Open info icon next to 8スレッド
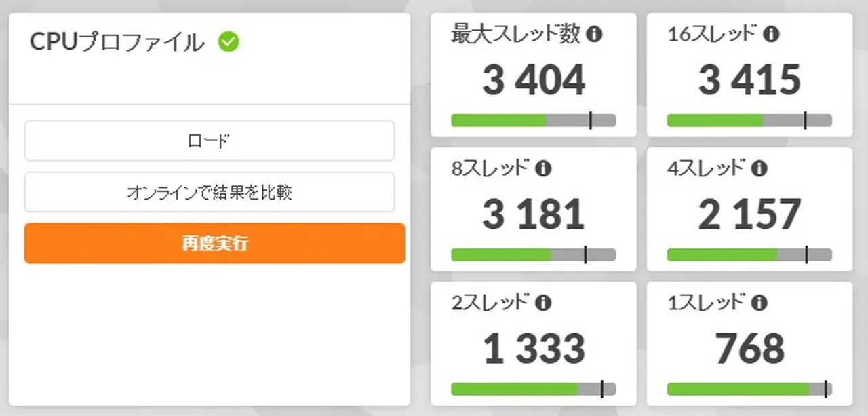 (x=543, y=169)
